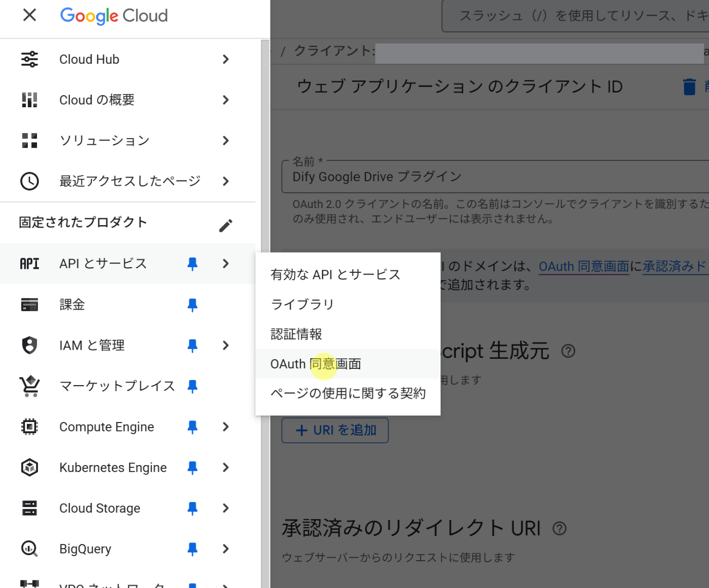This screenshot has width=709, height=588.
Task: Click the ソリューション grid icon
Action: pos(29,141)
